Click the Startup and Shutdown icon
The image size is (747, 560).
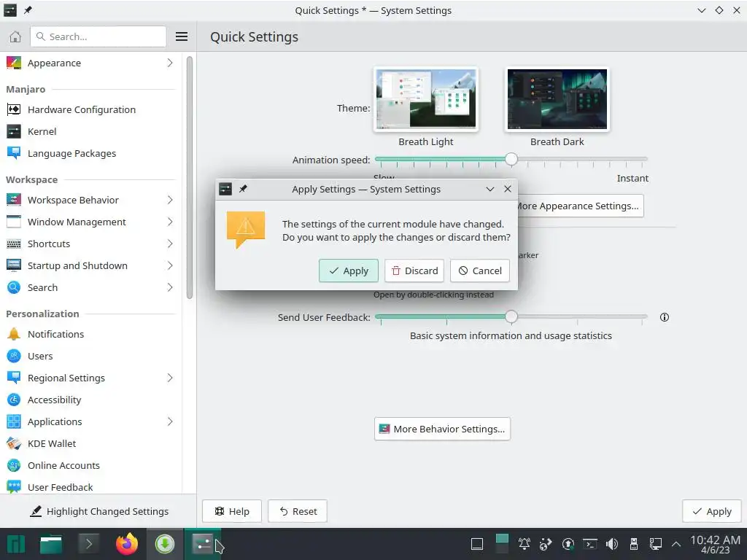tap(14, 265)
